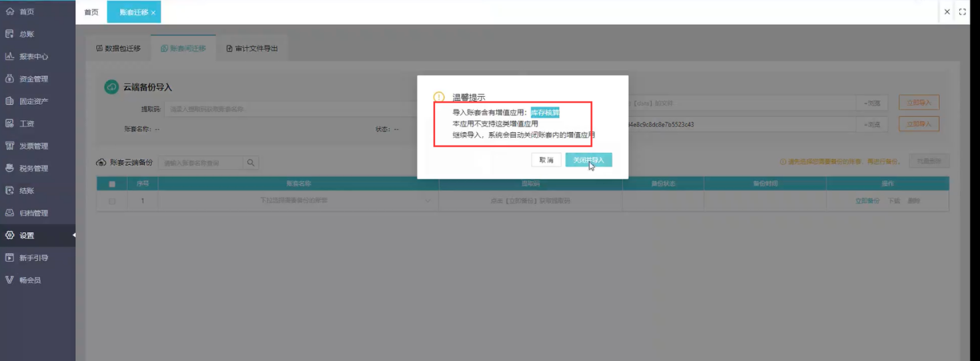Click the 删除 link in row 1
Screen dimensions: 980x361
point(914,201)
